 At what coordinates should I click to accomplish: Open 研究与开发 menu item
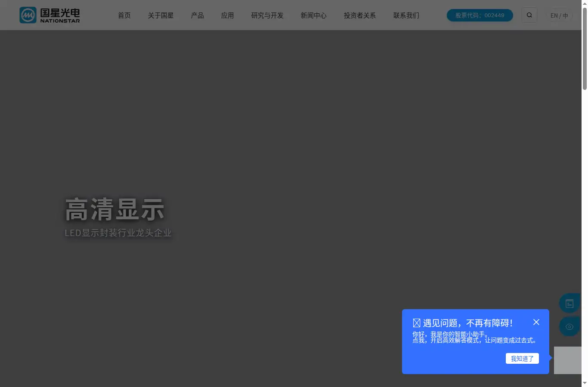point(267,15)
